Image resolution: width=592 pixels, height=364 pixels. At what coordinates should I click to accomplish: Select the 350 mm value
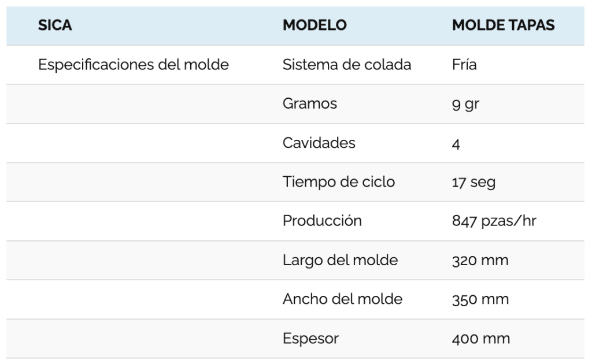(480, 300)
